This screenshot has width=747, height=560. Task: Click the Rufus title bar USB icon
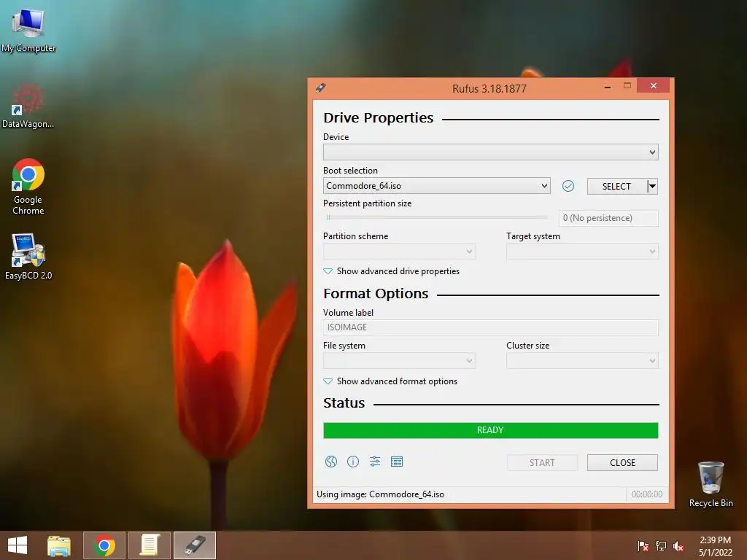[x=321, y=87]
